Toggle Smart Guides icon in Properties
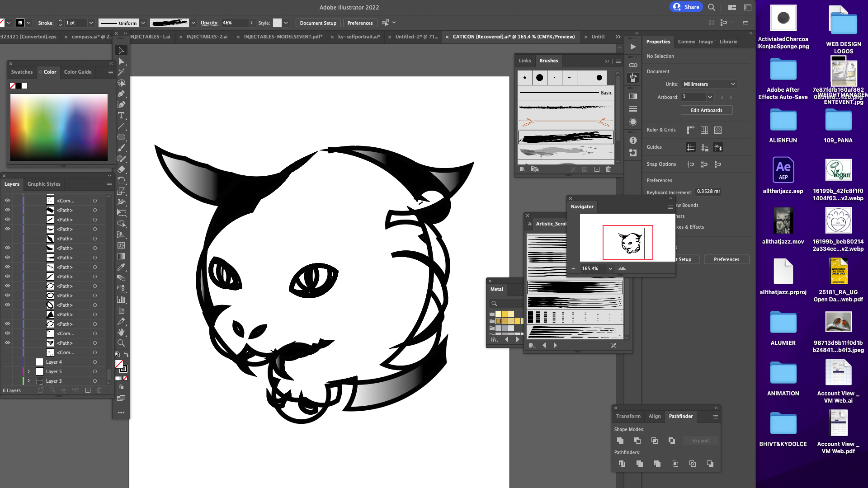Screen dimensions: 868x488 coord(718,147)
